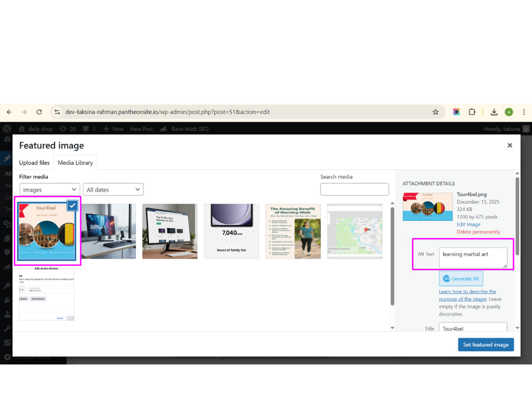Click the Generate Alt button

pyautogui.click(x=461, y=279)
